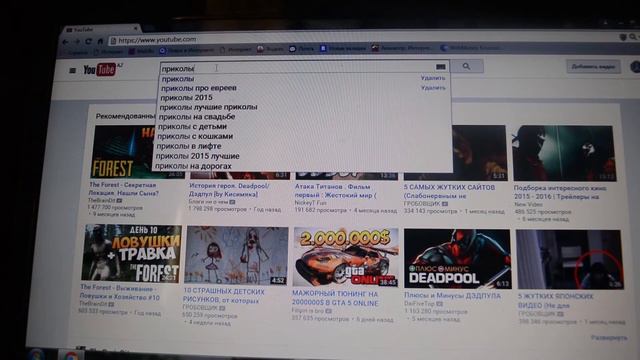Open title "The Forest - Выживание - Ловушки"
Screen dimensions: 640x360
click(x=120, y=292)
